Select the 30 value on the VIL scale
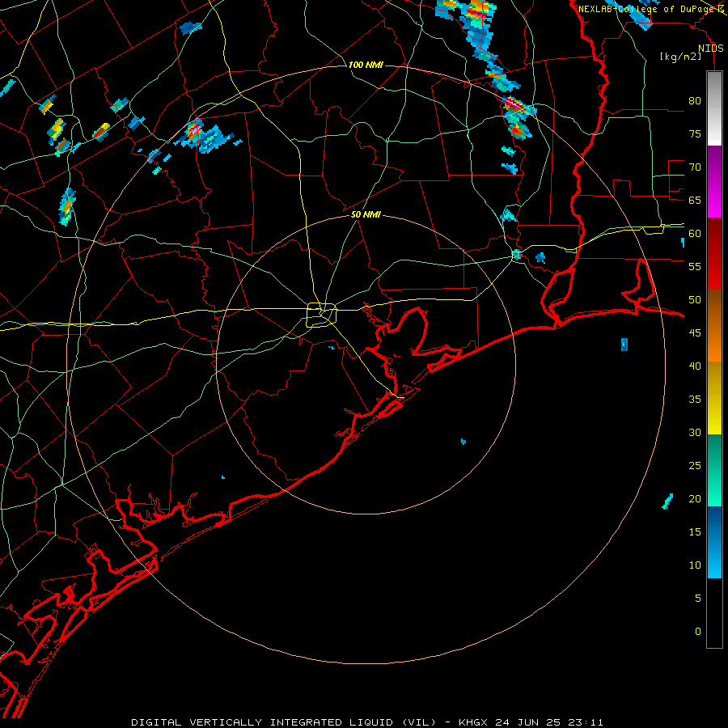728x728 pixels. (695, 432)
